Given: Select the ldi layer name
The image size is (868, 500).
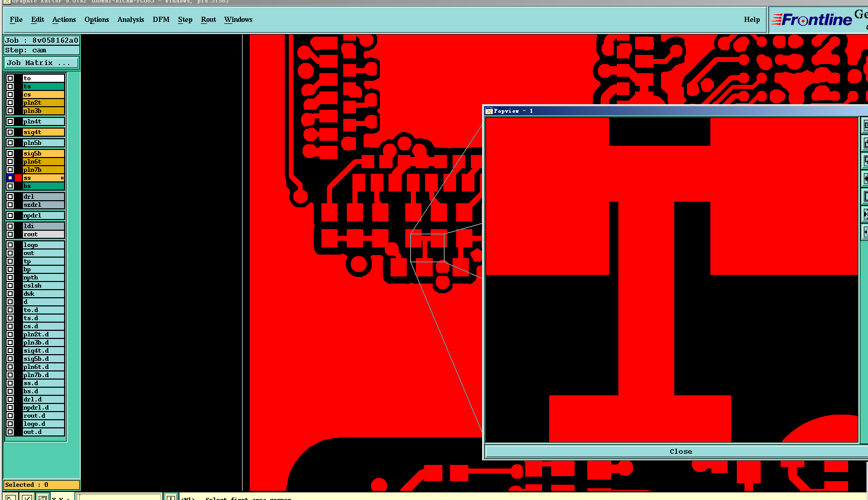Looking at the screenshot, I should click(44, 226).
